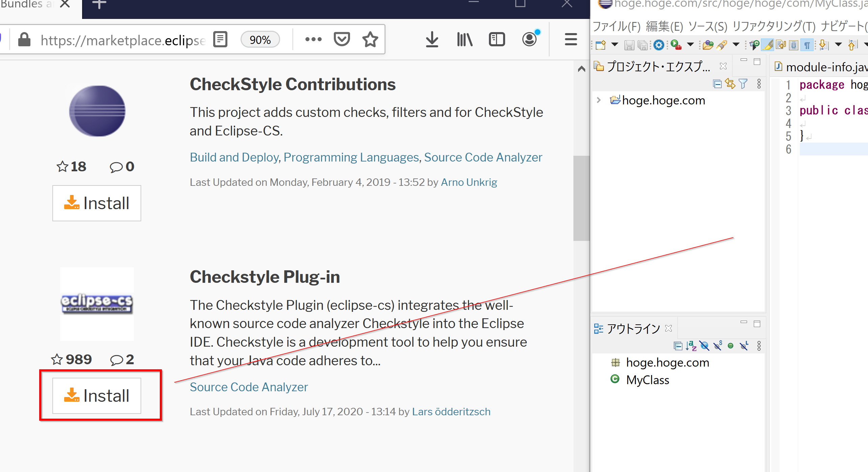
Task: Open External Tools dropdown arrow
Action: [690, 44]
